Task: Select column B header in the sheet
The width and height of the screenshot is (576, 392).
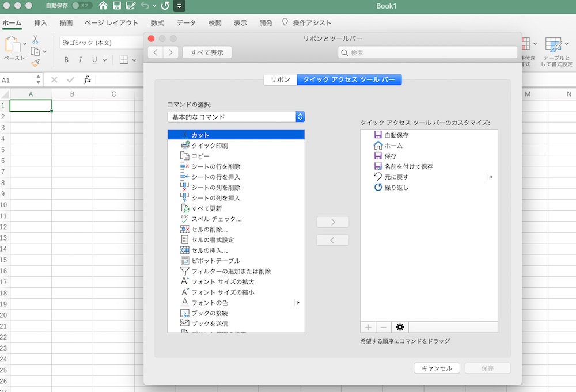Action: point(73,94)
